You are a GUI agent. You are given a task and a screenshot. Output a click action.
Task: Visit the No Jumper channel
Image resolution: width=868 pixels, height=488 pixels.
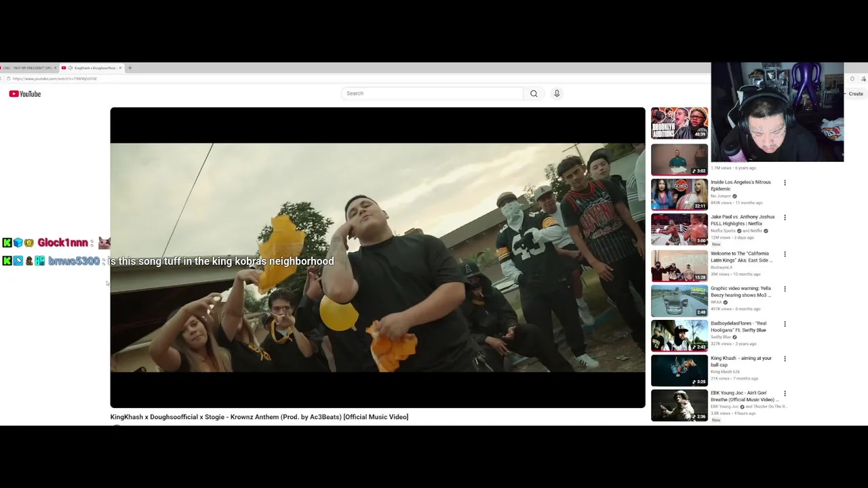[x=721, y=196]
